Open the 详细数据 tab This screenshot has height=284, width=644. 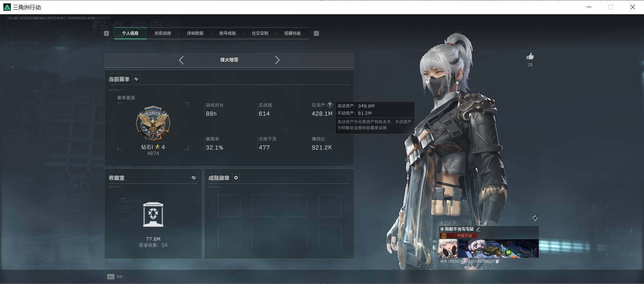click(x=195, y=33)
